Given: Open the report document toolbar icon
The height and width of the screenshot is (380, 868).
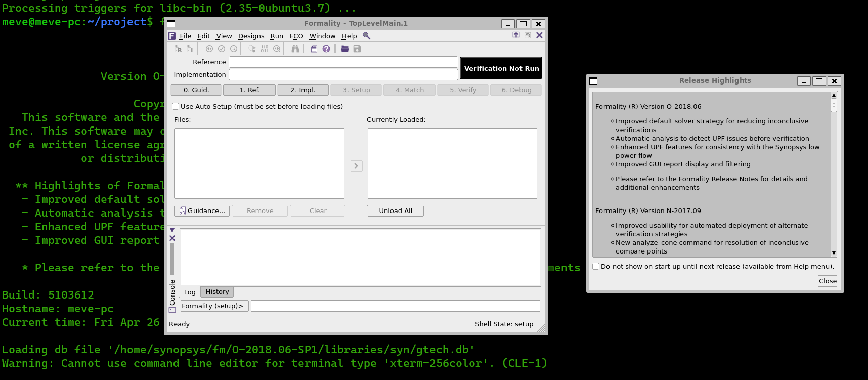Looking at the screenshot, I should pos(314,49).
